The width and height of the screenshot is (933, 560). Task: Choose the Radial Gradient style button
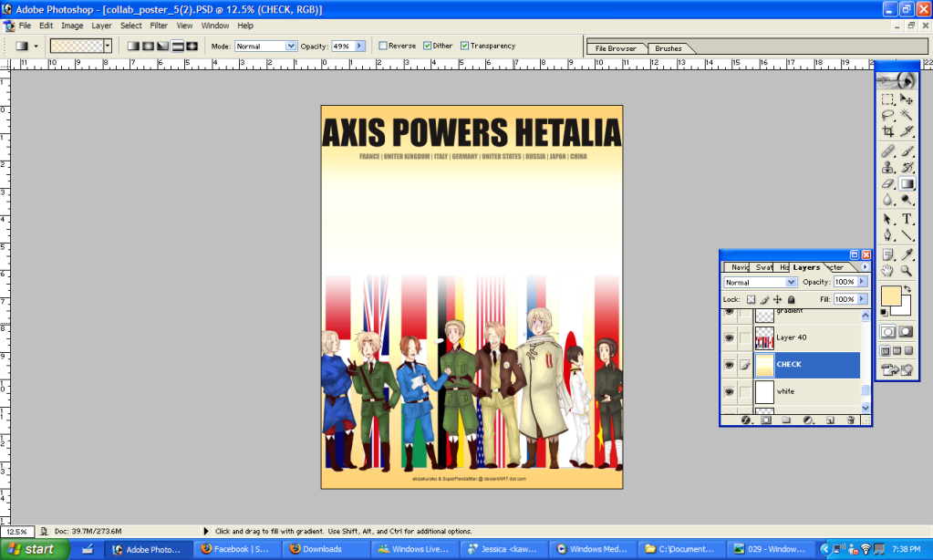pyautogui.click(x=148, y=46)
